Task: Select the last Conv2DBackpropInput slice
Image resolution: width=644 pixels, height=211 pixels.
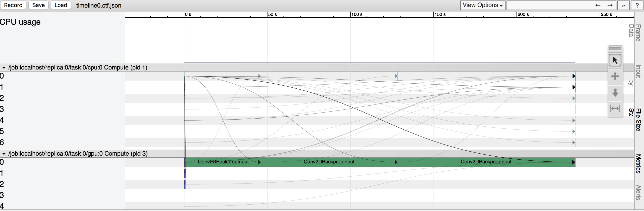Action: coord(486,162)
